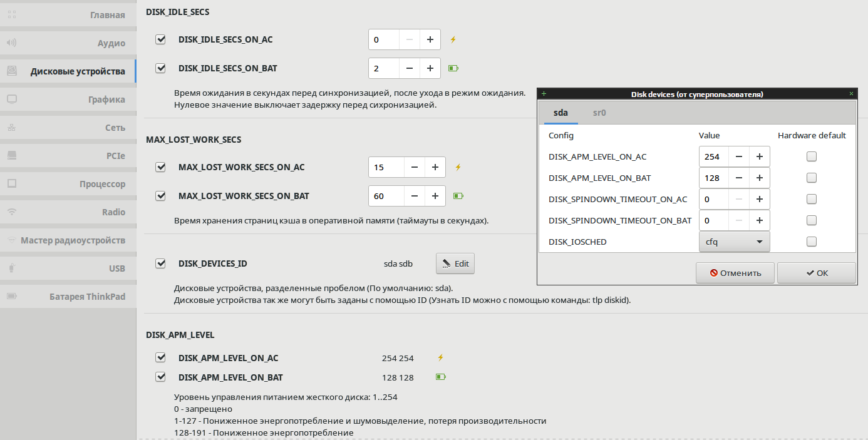Viewport: 868px width, 440px height.
Task: Click the Отменить button in dialog
Action: coord(735,273)
